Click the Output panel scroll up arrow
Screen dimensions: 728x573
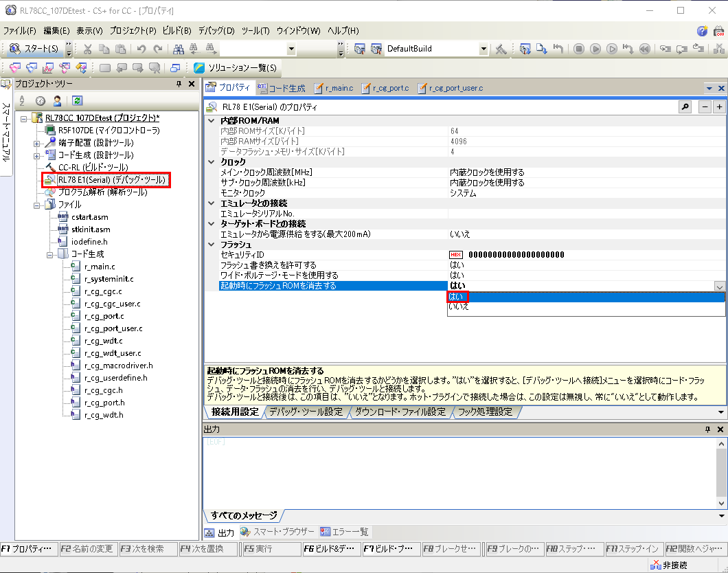click(x=721, y=444)
